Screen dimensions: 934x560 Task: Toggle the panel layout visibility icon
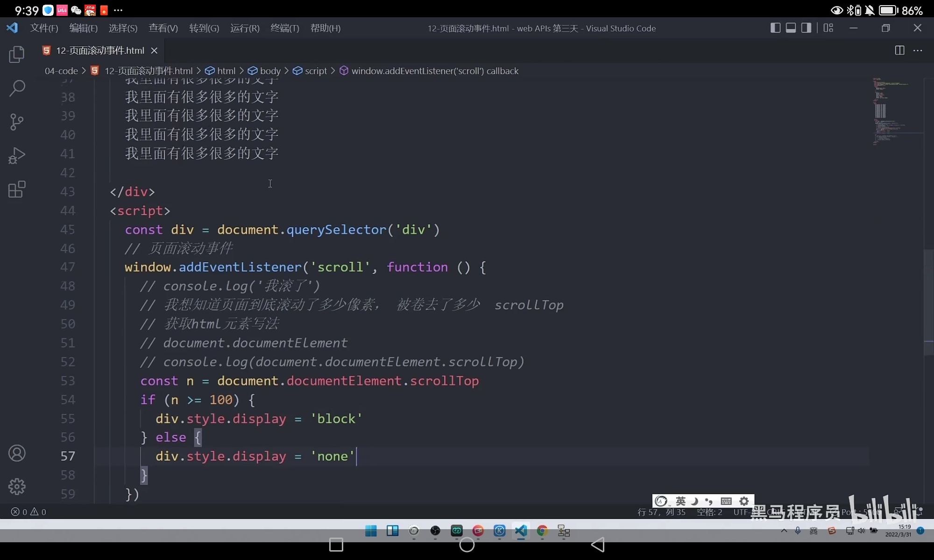pyautogui.click(x=791, y=28)
